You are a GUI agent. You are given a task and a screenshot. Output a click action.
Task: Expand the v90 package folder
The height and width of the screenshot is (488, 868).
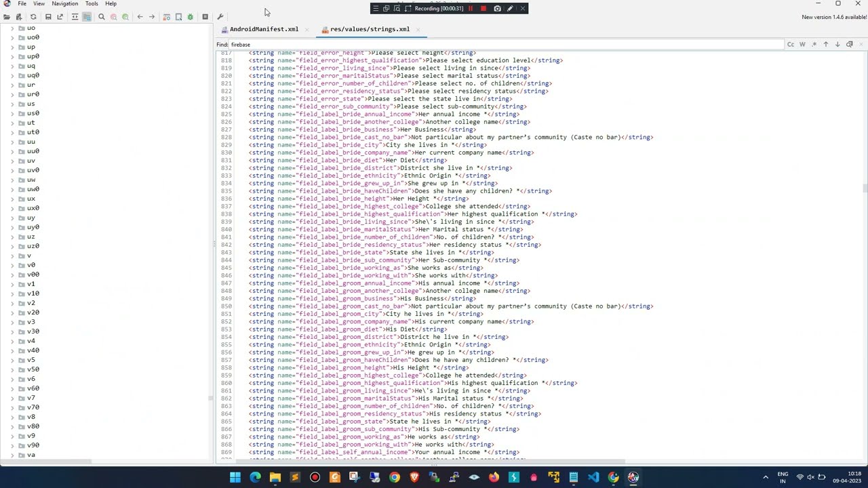[12, 446]
